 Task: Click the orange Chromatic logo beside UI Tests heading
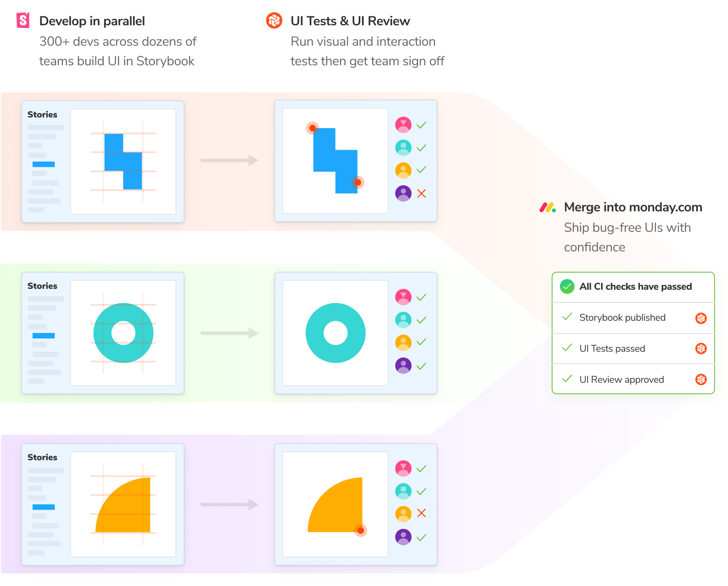click(274, 20)
